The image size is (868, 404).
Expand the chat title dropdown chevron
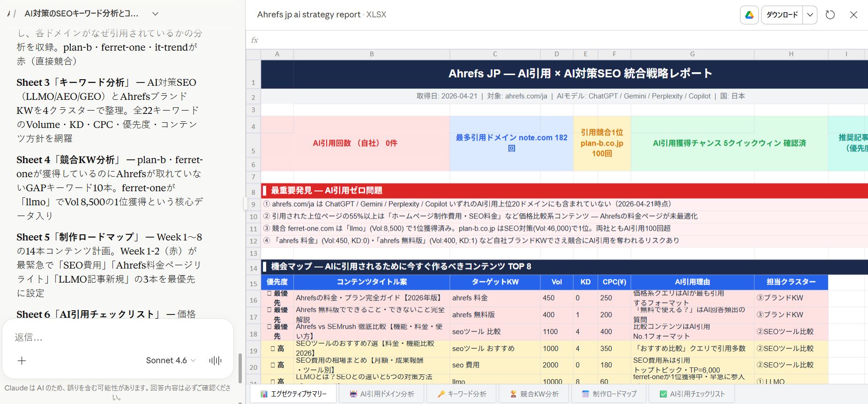pyautogui.click(x=156, y=14)
